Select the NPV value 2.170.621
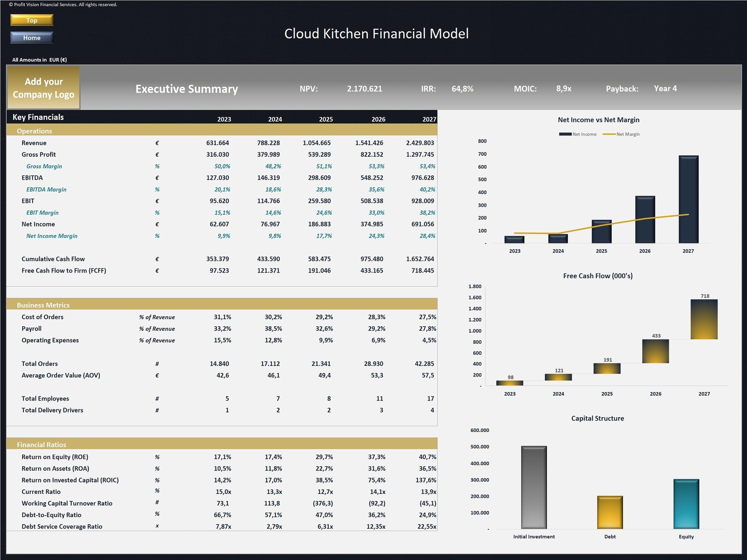The height and width of the screenshot is (560, 747). [364, 89]
